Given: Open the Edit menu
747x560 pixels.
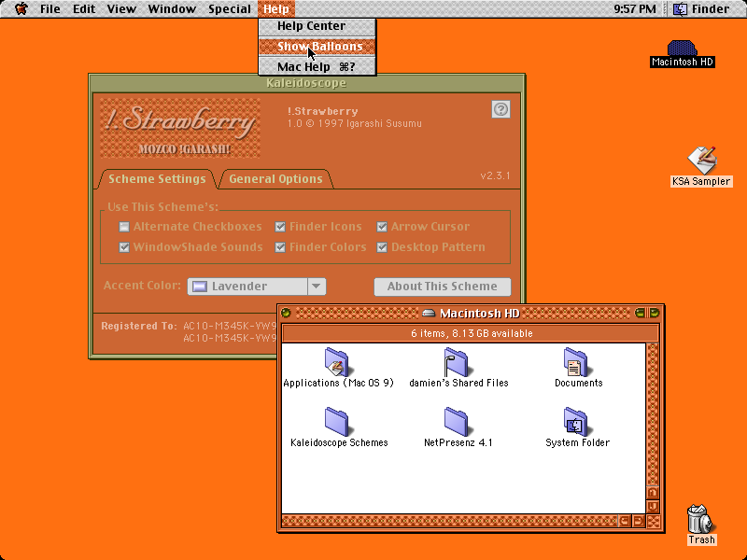Looking at the screenshot, I should (x=84, y=8).
